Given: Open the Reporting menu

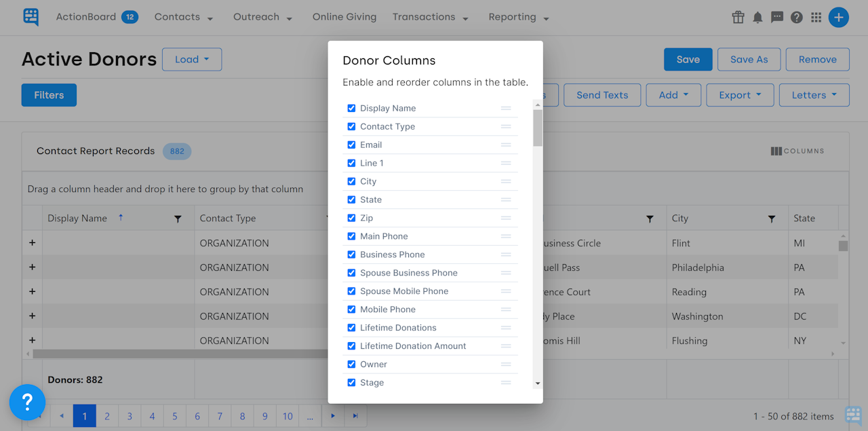Looking at the screenshot, I should pyautogui.click(x=518, y=17).
